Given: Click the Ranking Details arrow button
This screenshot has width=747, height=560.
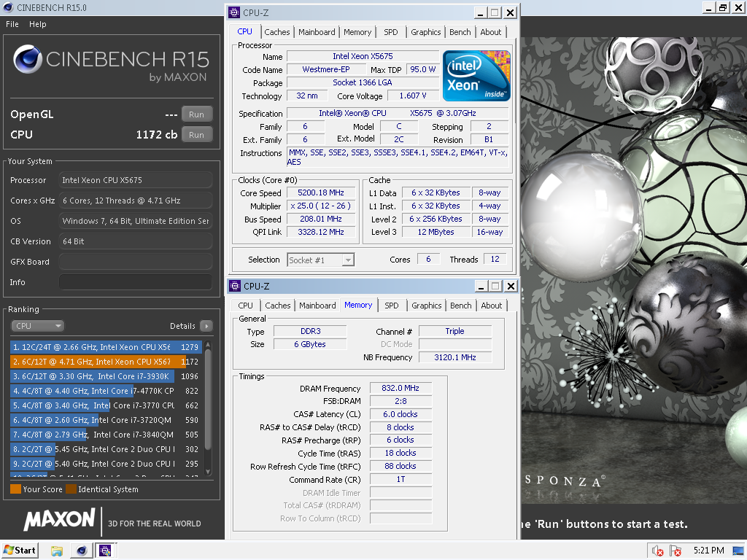Looking at the screenshot, I should (206, 326).
